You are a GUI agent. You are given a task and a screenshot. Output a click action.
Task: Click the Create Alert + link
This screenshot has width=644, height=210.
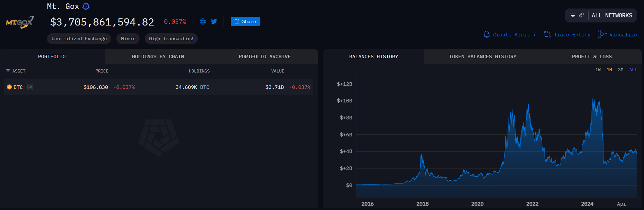(x=510, y=35)
